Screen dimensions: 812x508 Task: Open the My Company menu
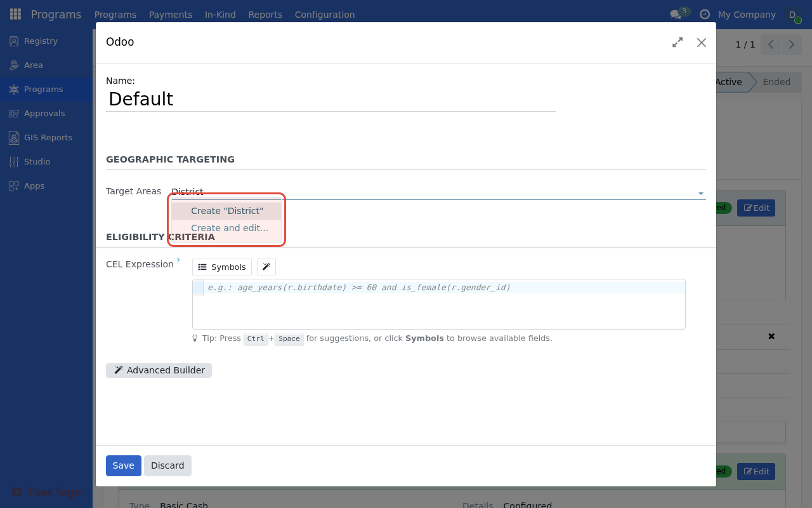[x=746, y=14]
